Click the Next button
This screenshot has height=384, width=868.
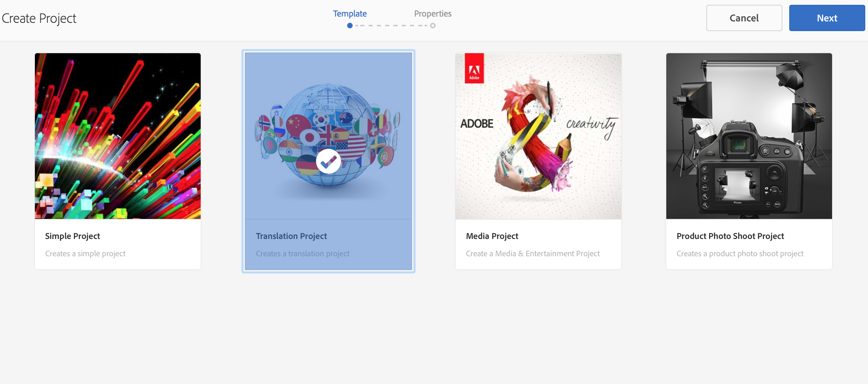pyautogui.click(x=827, y=18)
